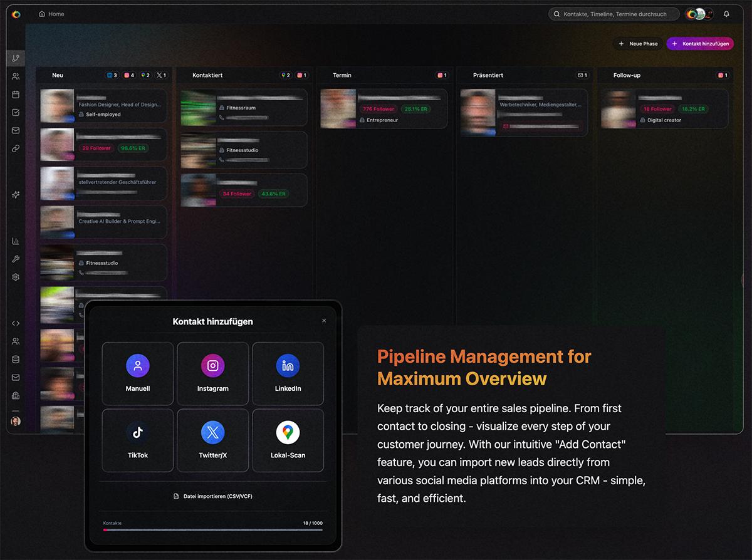Select the calendar icon in the sidebar
The height and width of the screenshot is (560, 752).
pyautogui.click(x=16, y=94)
